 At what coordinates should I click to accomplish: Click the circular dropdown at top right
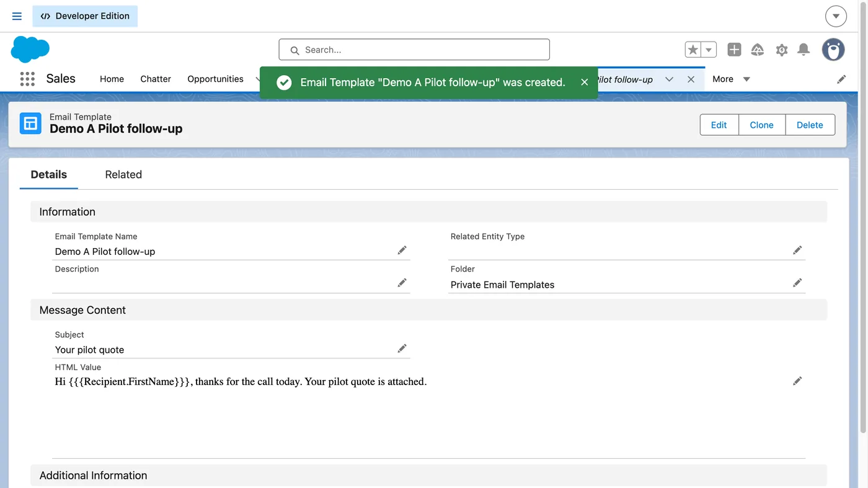836,16
